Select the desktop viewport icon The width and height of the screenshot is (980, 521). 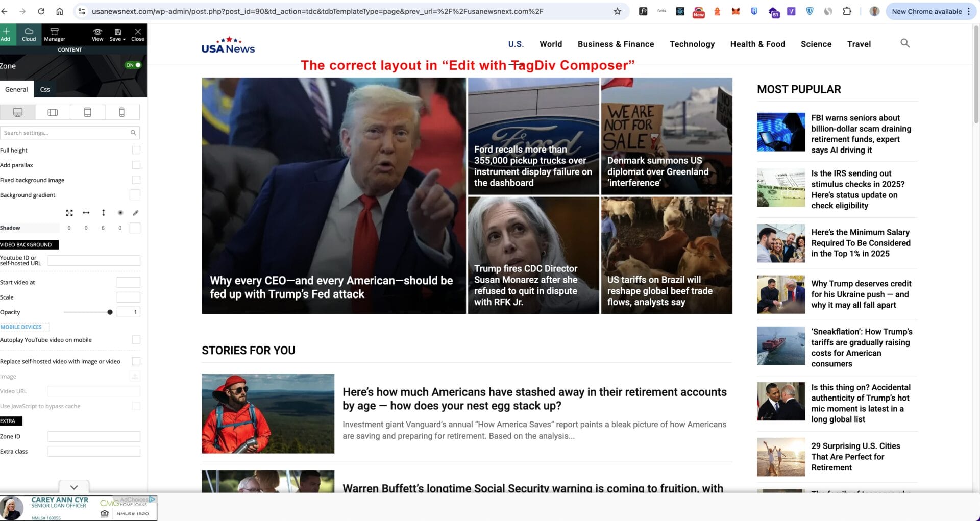tap(18, 112)
